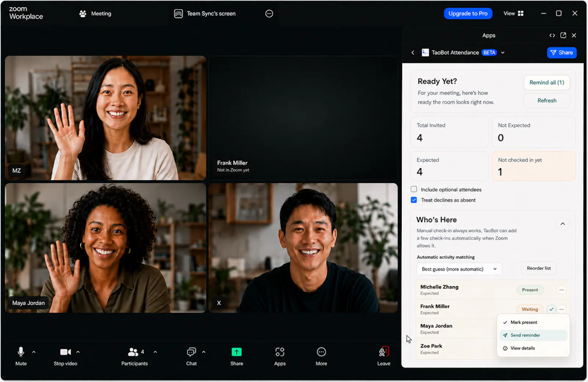This screenshot has height=382, width=588.
Task: Enable Include optional attendees checkbox
Action: click(414, 189)
